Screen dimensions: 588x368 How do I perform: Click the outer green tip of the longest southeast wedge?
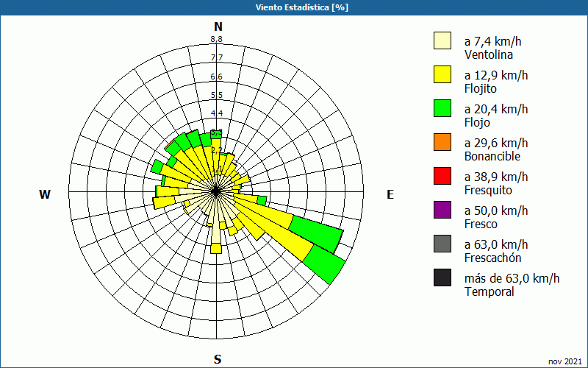click(325, 265)
